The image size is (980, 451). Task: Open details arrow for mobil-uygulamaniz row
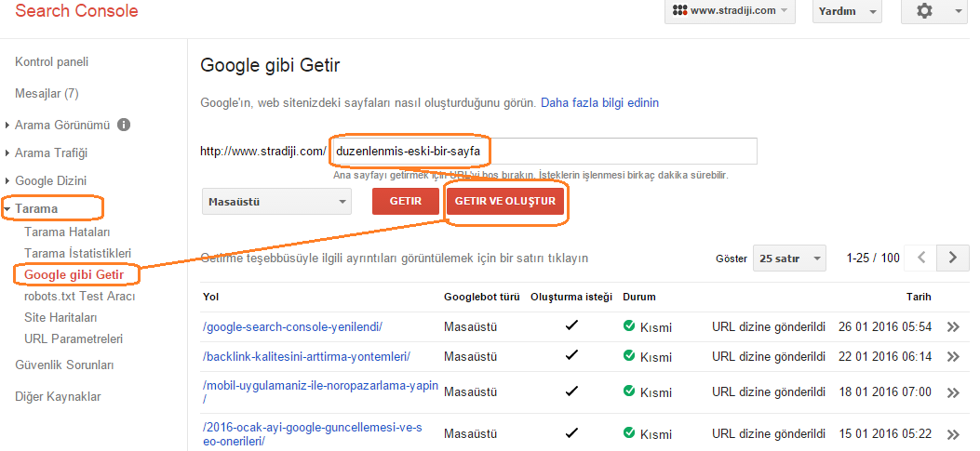952,393
